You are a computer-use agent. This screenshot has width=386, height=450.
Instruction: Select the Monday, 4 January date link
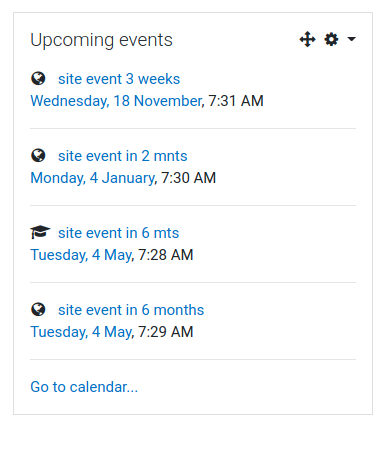[92, 178]
